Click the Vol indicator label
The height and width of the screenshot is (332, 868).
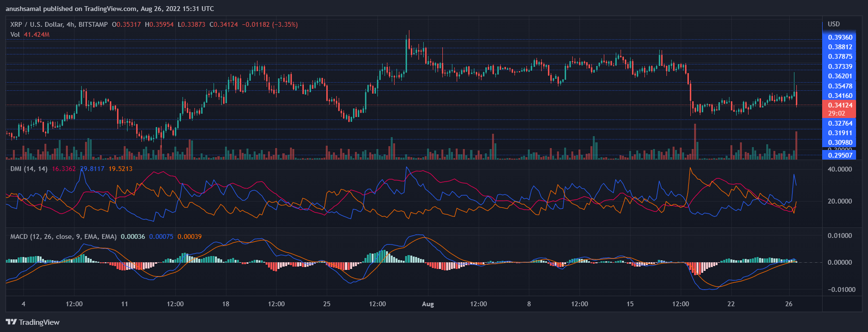click(x=15, y=34)
